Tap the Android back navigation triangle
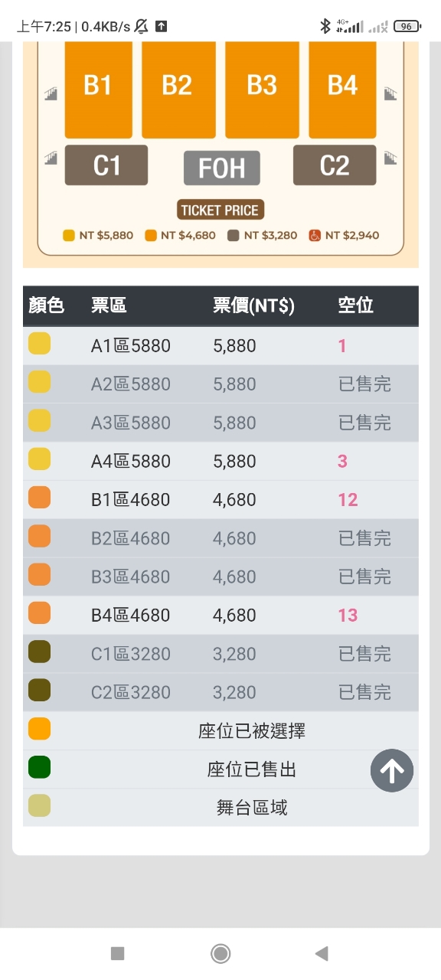441x980 pixels. [x=322, y=953]
